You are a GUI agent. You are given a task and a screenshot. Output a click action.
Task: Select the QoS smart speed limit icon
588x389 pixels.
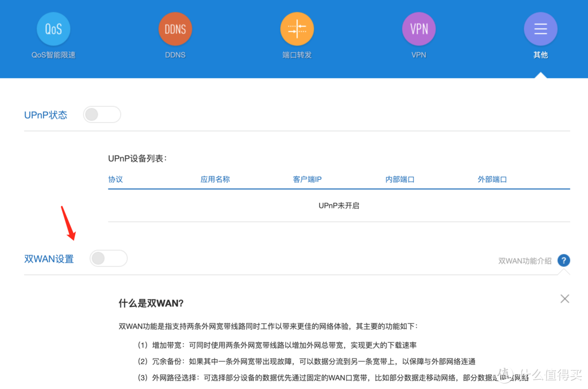point(53,28)
